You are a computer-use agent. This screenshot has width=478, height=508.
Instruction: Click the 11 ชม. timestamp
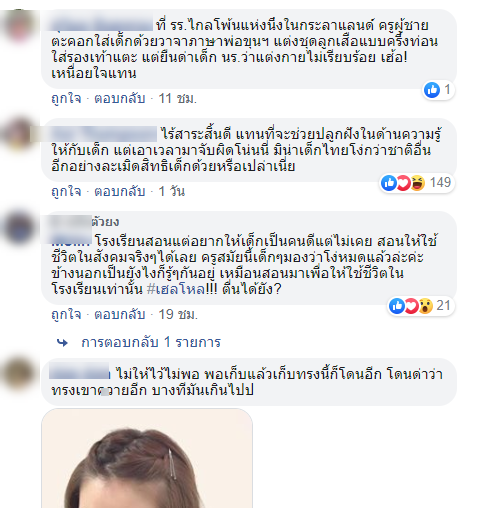click(x=177, y=98)
